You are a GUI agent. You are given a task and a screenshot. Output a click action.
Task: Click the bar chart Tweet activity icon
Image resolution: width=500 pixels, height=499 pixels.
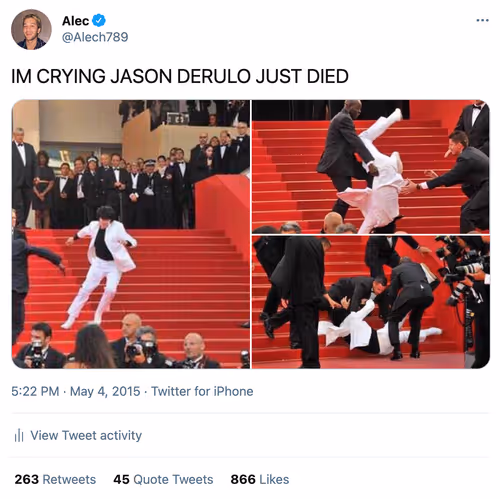[19, 435]
